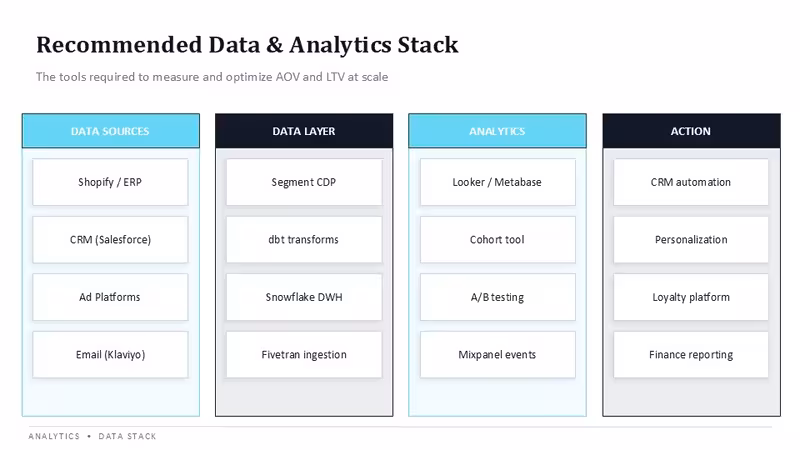Click the slide title Recommended Data & Analytics Stack
This screenshot has height=450, width=800.
pyautogui.click(x=247, y=45)
